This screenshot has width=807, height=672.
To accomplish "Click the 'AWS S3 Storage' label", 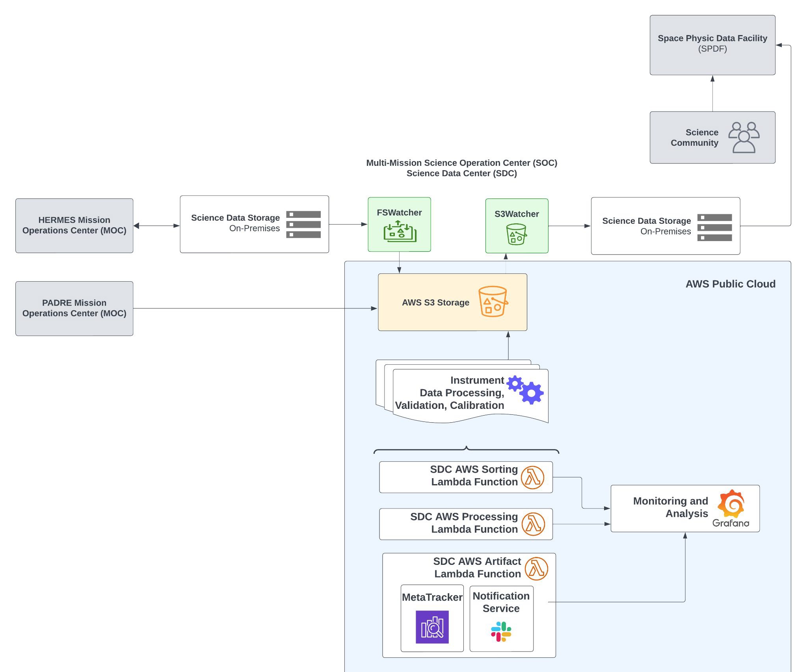I will click(435, 303).
